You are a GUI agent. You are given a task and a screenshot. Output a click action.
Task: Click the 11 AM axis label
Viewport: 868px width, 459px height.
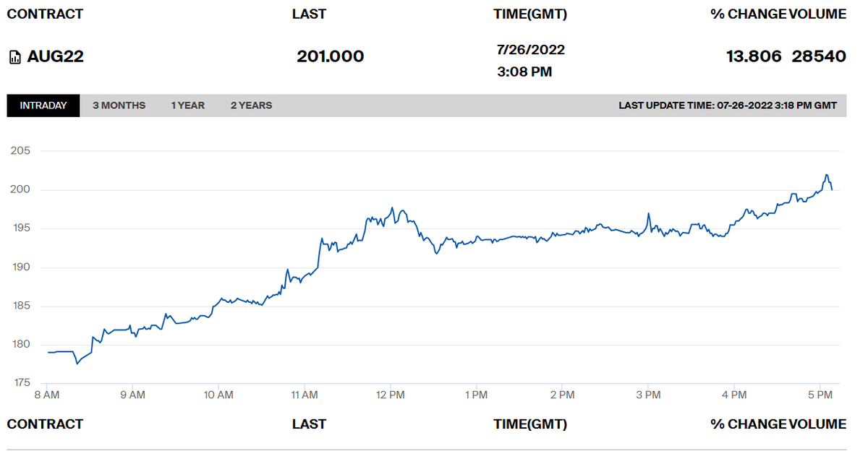[x=304, y=395]
